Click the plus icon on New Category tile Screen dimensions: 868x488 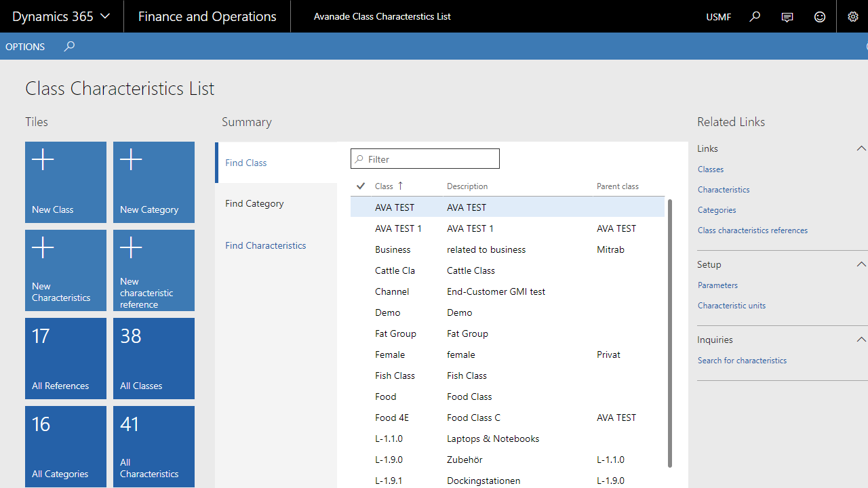tap(131, 160)
